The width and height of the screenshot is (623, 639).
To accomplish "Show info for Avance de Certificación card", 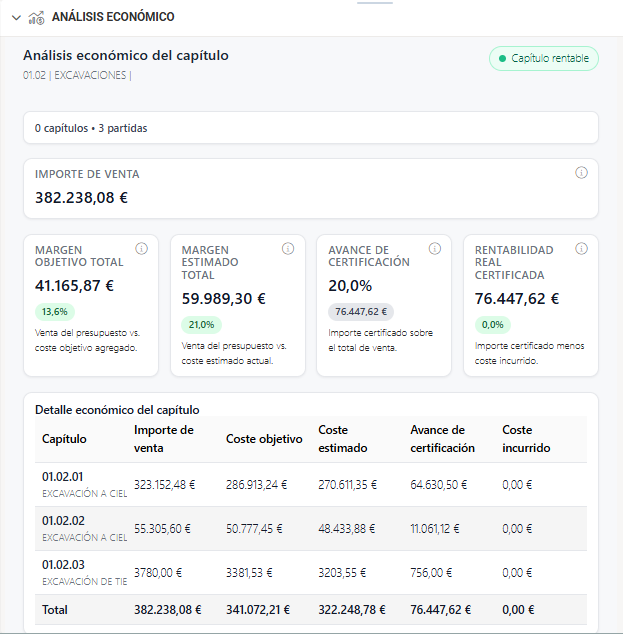I will coord(435,249).
